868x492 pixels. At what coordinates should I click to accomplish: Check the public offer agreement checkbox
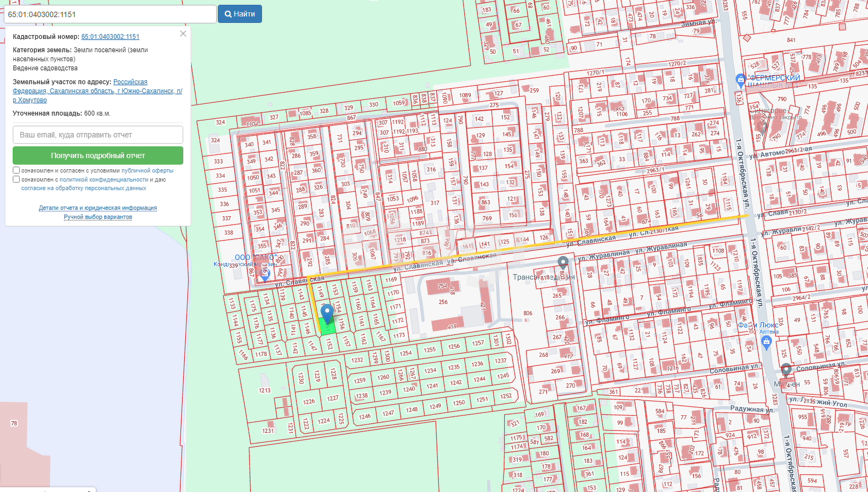point(17,170)
